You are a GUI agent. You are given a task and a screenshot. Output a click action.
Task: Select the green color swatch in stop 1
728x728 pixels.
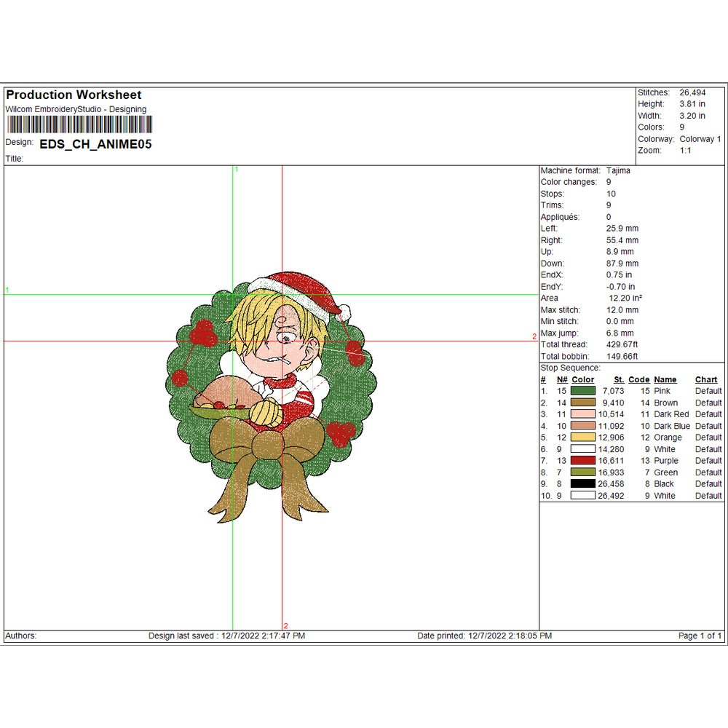(x=583, y=391)
